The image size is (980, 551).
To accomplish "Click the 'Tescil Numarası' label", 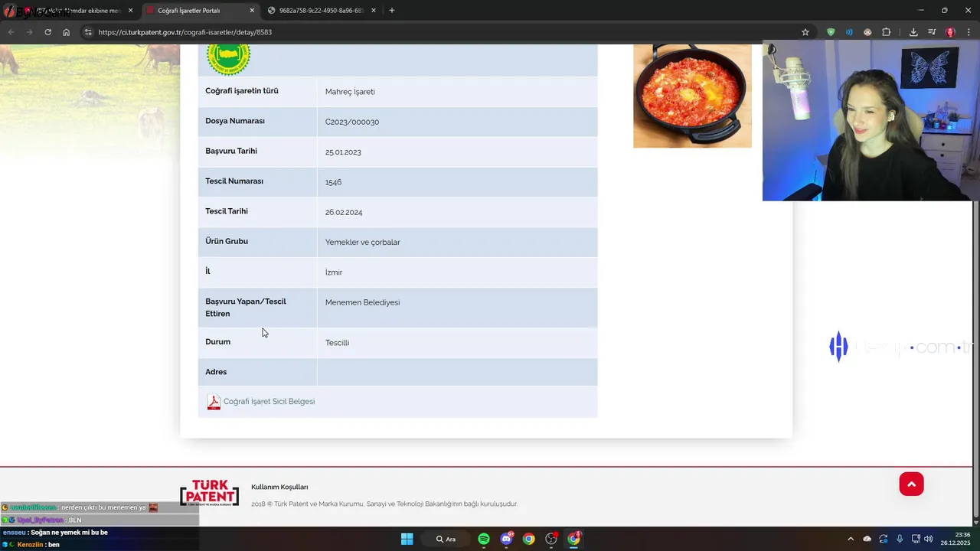I will pyautogui.click(x=234, y=181).
